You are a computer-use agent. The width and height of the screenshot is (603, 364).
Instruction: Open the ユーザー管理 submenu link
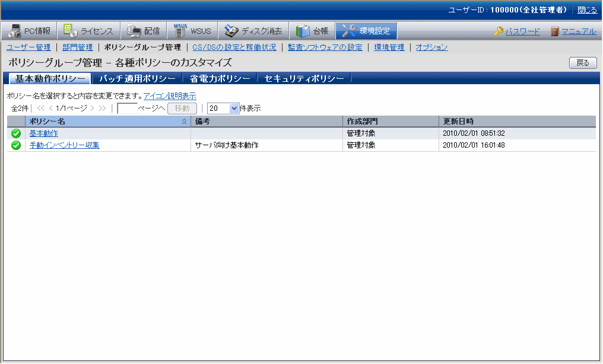pyautogui.click(x=28, y=47)
